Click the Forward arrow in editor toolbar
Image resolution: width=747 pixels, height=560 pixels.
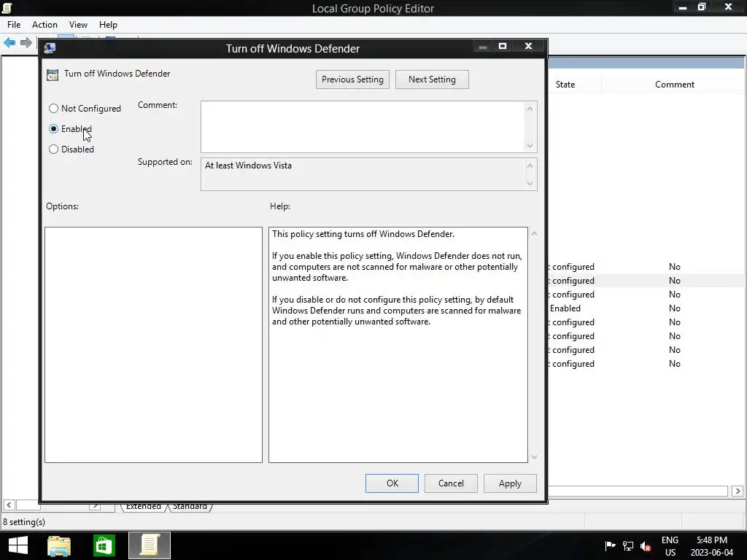pyautogui.click(x=26, y=43)
